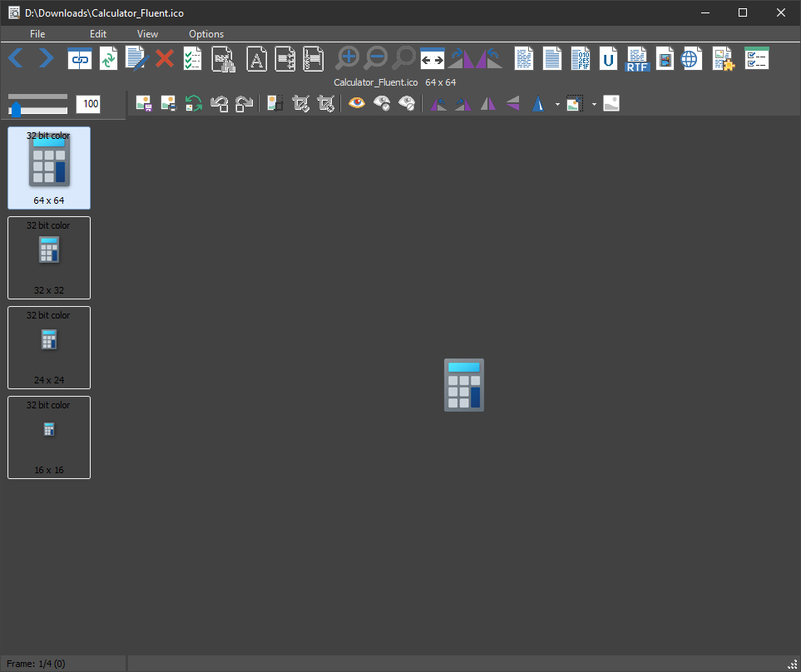Click the blue back arrow icon
Image resolution: width=801 pixels, height=672 pixels.
pos(16,58)
